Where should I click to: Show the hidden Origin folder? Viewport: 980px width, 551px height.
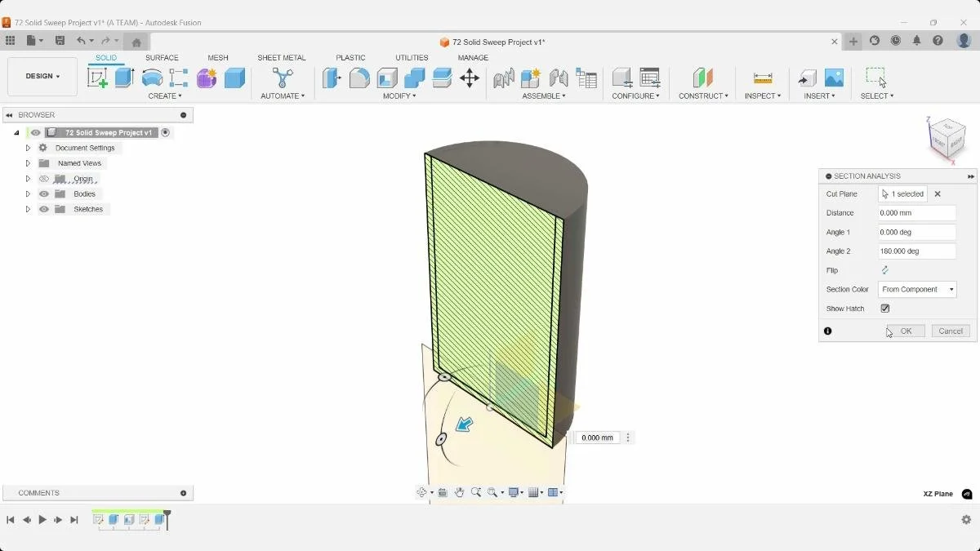point(44,179)
